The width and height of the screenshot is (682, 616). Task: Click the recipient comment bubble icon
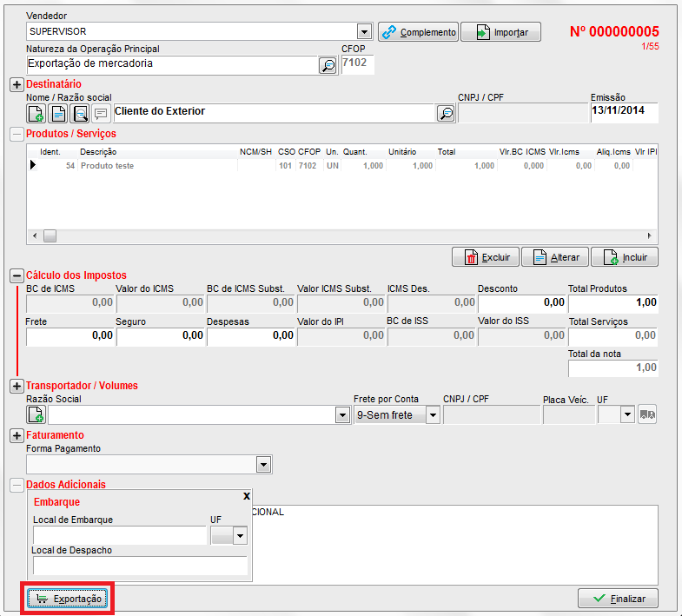[101, 113]
